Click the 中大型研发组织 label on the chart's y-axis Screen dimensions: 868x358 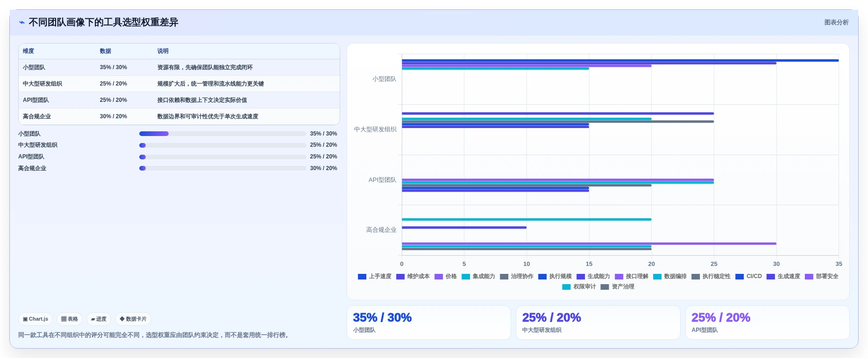coord(375,129)
